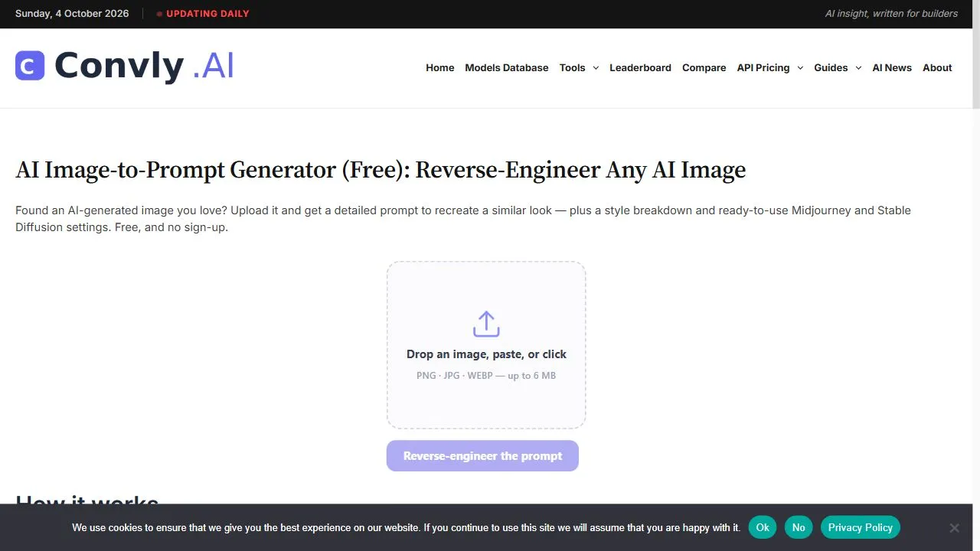Click the "Drop an image, paste, or click" text
The image size is (980, 551).
coord(486,354)
